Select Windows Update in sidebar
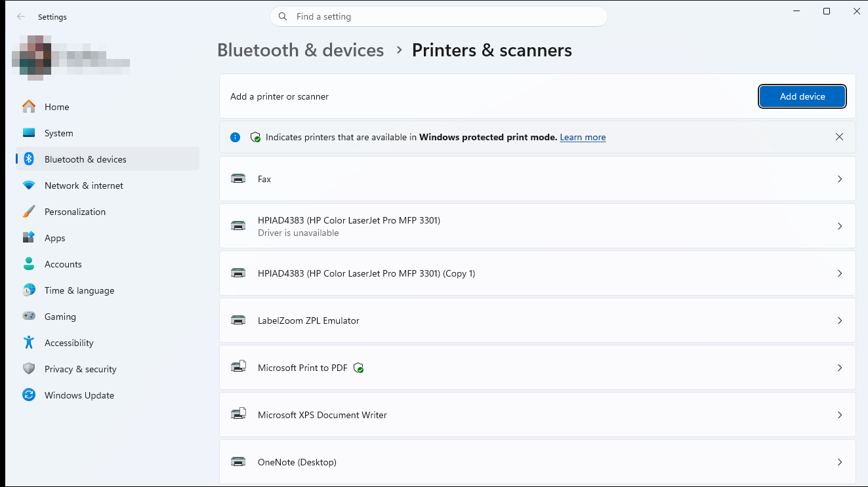The image size is (868, 487). tap(108, 395)
